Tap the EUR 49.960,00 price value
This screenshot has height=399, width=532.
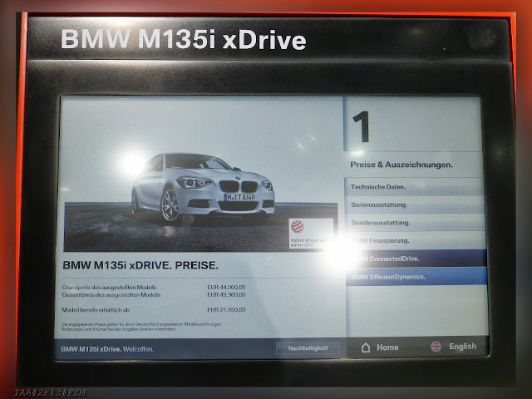(x=226, y=295)
